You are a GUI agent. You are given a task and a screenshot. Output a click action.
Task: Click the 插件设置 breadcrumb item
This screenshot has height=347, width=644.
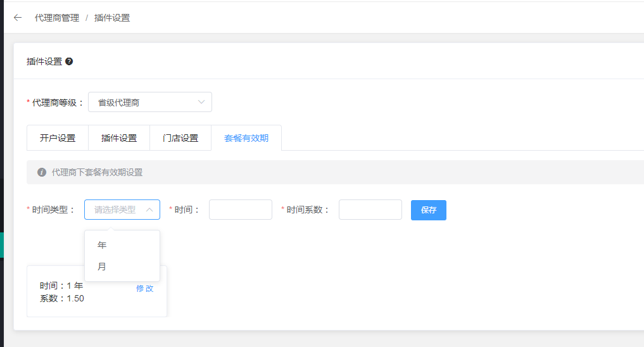[111, 18]
